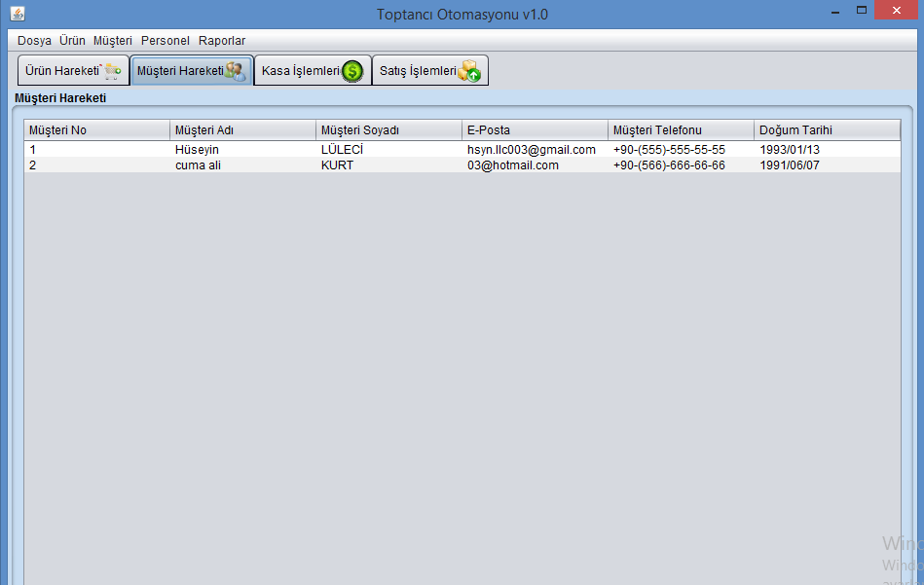The width and height of the screenshot is (924, 585).
Task: Click the E-Posta column header
Action: pos(535,130)
